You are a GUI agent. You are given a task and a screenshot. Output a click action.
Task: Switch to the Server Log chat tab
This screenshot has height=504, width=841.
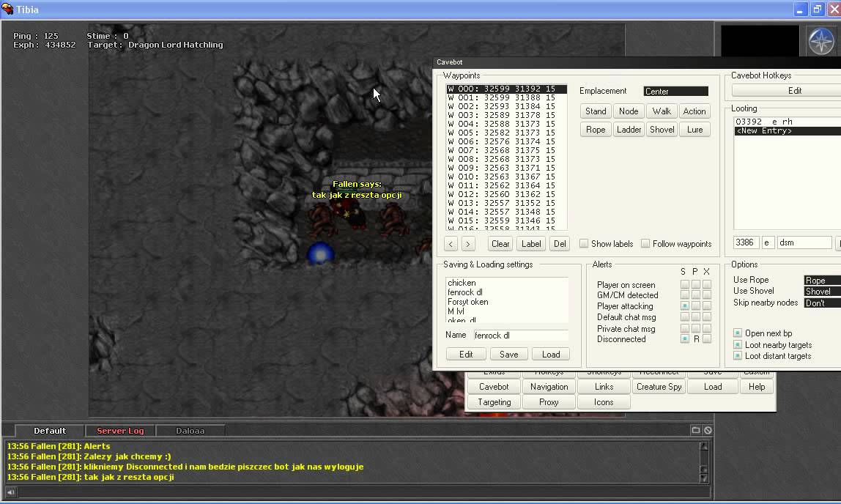coord(120,431)
